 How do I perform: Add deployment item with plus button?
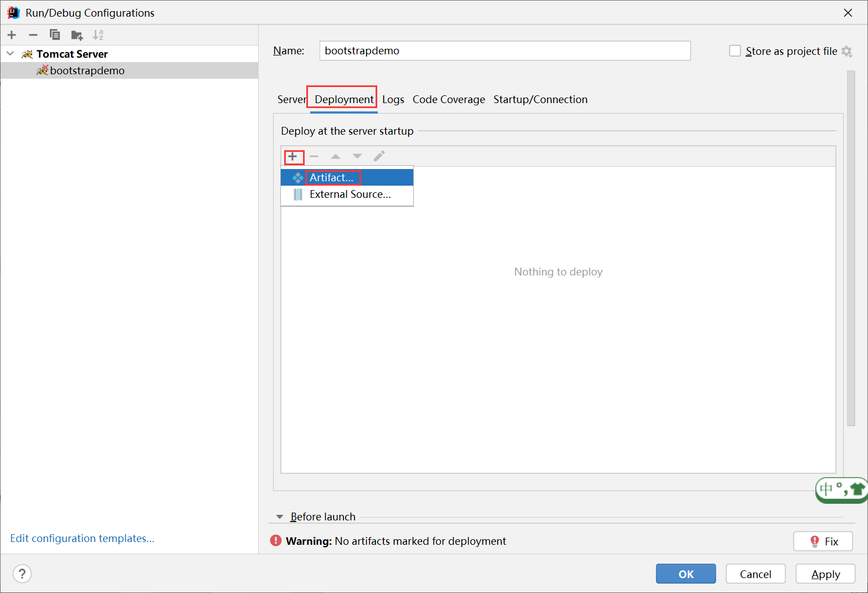click(x=292, y=156)
